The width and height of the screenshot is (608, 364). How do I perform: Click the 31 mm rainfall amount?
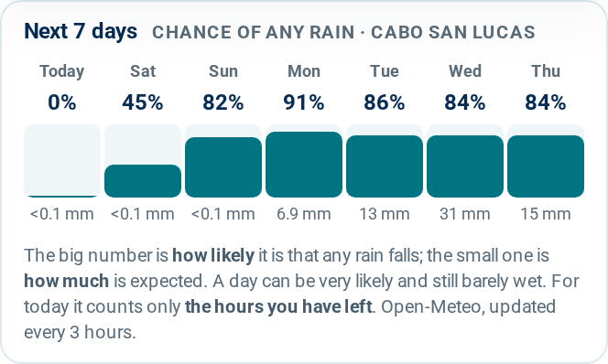465,214
